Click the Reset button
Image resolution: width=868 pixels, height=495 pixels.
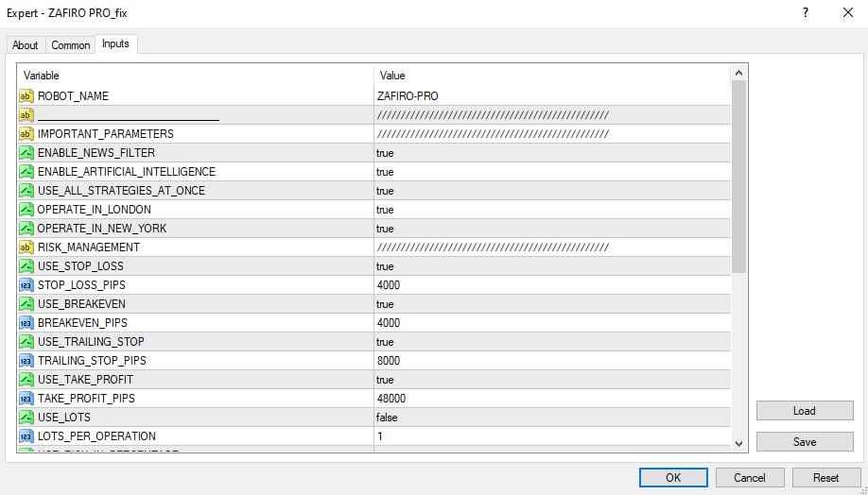coord(826,478)
